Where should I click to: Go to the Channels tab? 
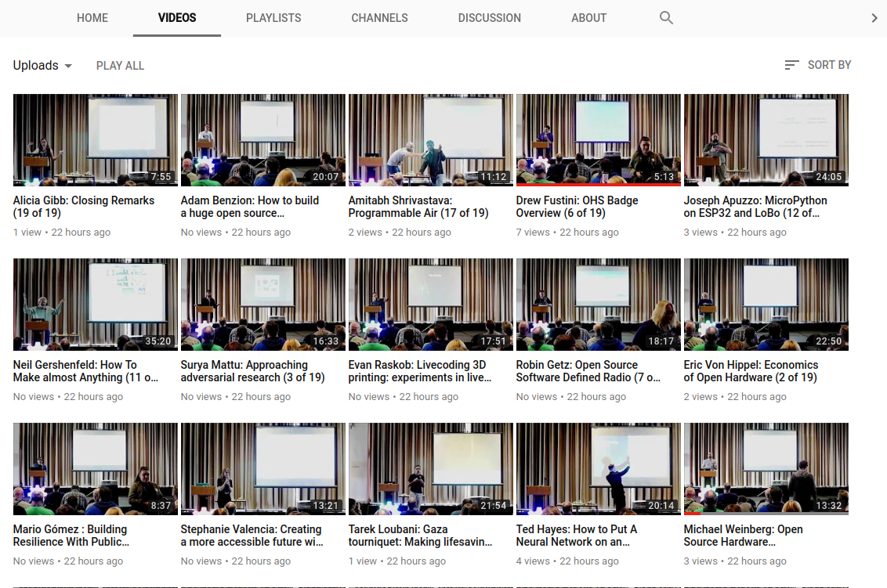379,18
